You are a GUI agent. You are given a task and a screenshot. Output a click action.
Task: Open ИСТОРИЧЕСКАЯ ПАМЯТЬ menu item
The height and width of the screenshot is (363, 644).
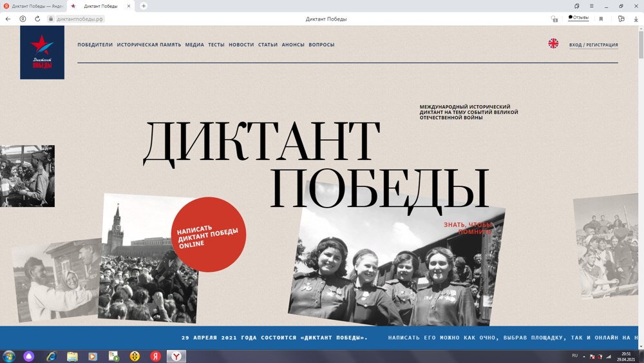[x=149, y=44]
